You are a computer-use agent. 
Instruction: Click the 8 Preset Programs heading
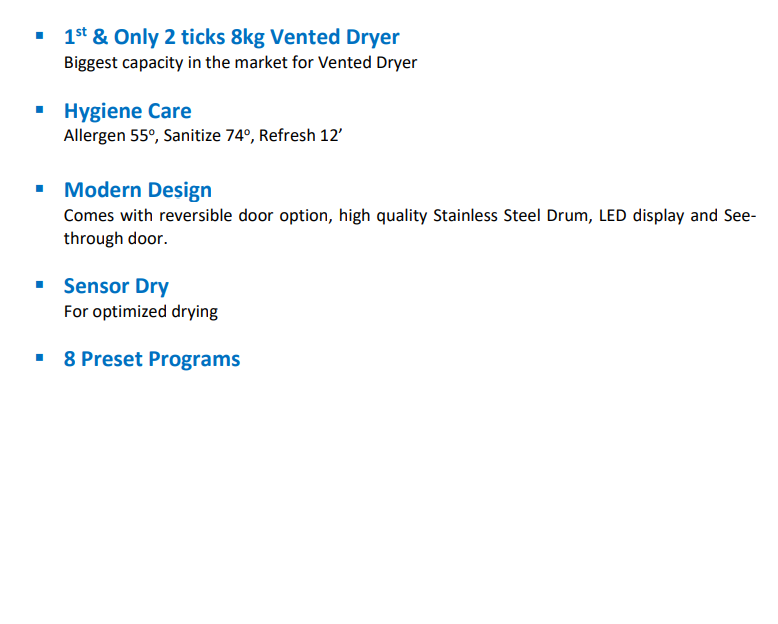click(152, 359)
